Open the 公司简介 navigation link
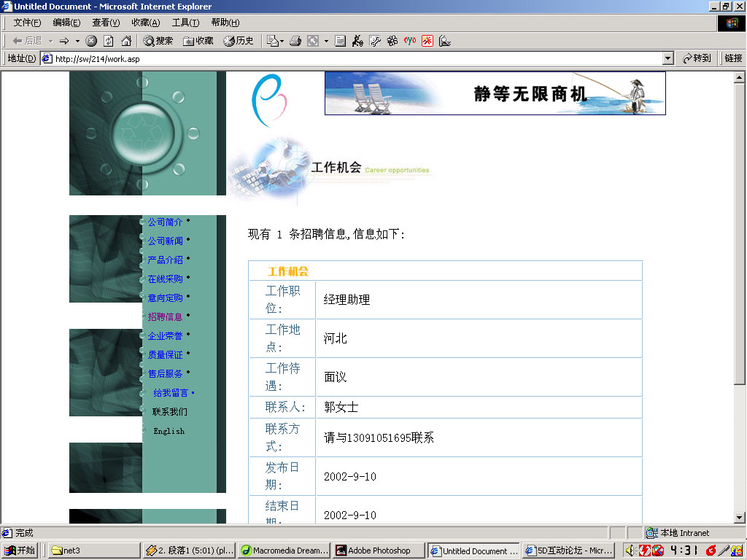 click(x=165, y=222)
